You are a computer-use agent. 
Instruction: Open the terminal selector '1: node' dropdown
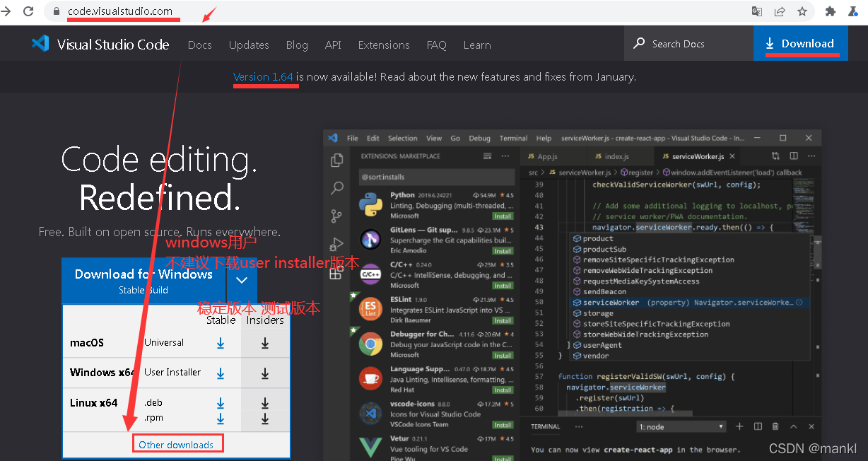coord(681,427)
